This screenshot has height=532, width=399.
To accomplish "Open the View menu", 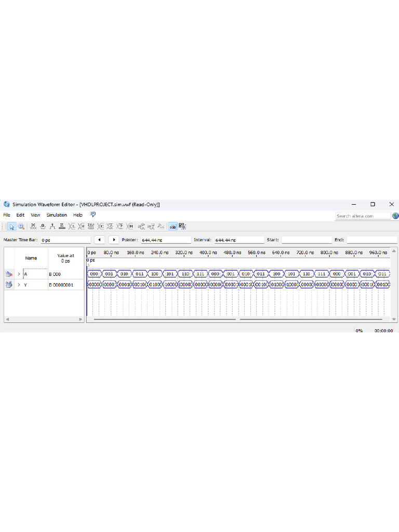I will pos(35,215).
